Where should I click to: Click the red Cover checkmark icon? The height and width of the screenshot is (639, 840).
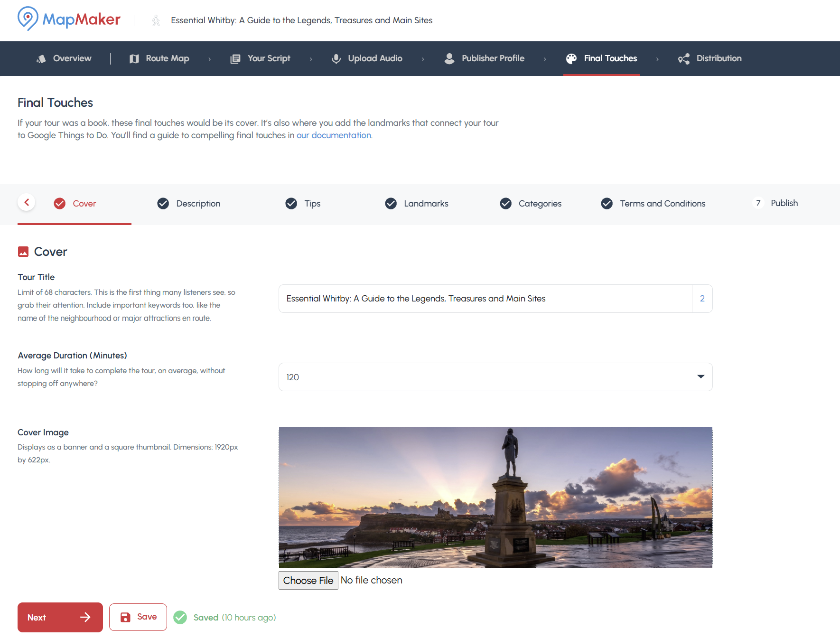point(60,204)
